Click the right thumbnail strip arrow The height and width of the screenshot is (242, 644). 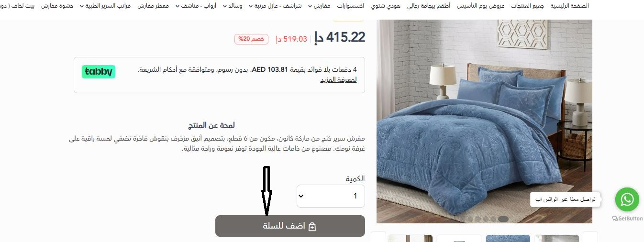pyautogui.click(x=590, y=237)
